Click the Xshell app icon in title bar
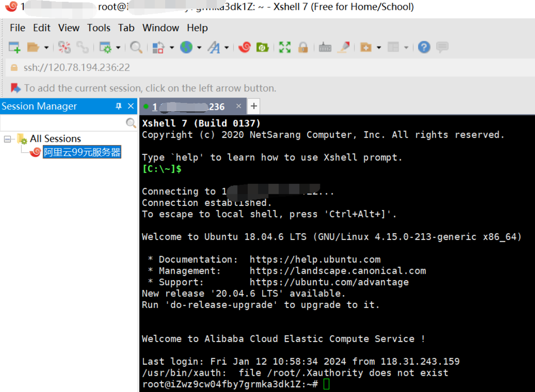Screen dimensions: 535x392 pyautogui.click(x=11, y=6)
